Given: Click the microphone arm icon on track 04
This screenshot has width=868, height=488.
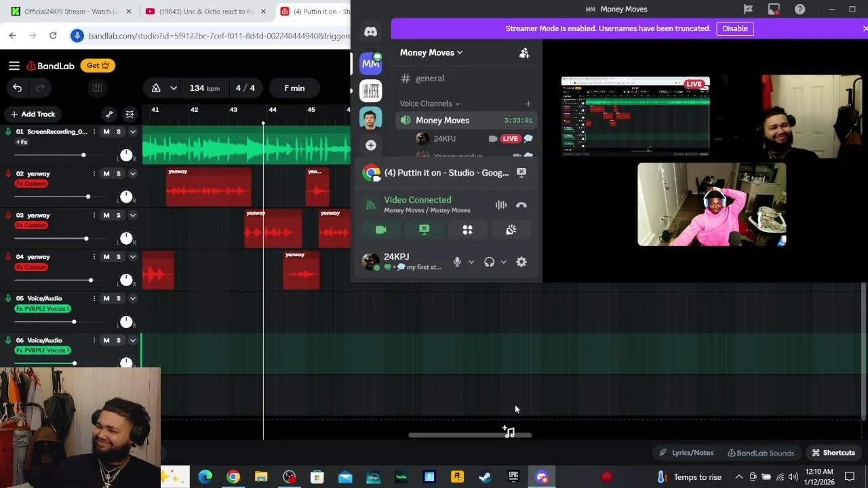Looking at the screenshot, I should tap(8, 257).
